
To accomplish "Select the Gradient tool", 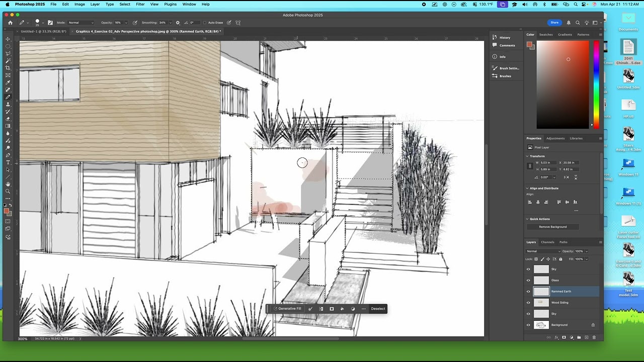I will coord(8,126).
